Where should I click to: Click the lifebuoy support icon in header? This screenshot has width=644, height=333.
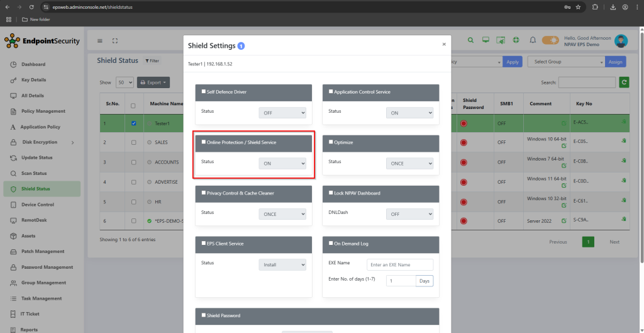point(516,40)
